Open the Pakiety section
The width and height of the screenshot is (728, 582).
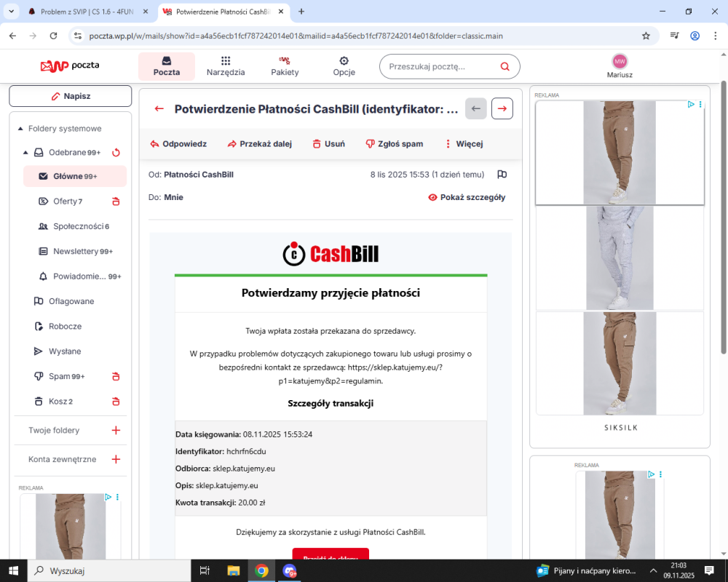[x=285, y=66]
